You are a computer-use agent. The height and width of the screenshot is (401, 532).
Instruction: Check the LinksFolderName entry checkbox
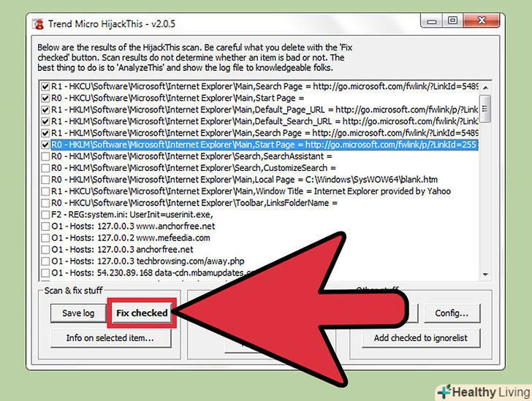pyautogui.click(x=45, y=203)
